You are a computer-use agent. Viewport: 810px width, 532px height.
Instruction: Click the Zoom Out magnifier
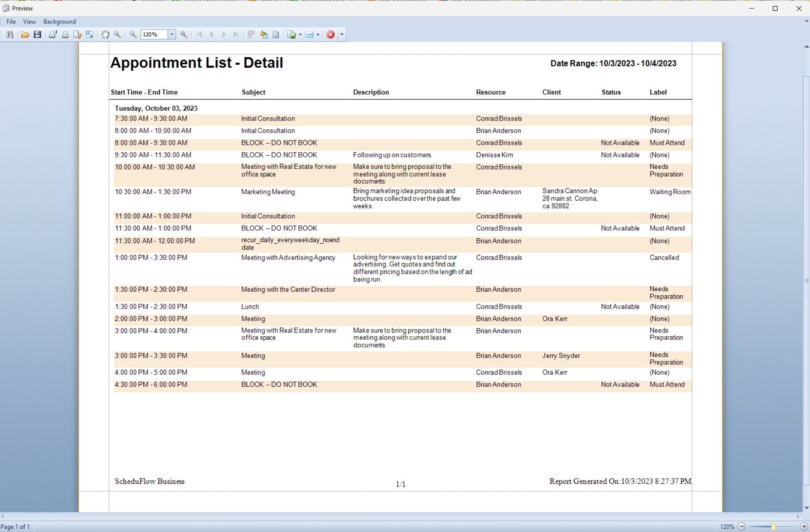pos(133,34)
